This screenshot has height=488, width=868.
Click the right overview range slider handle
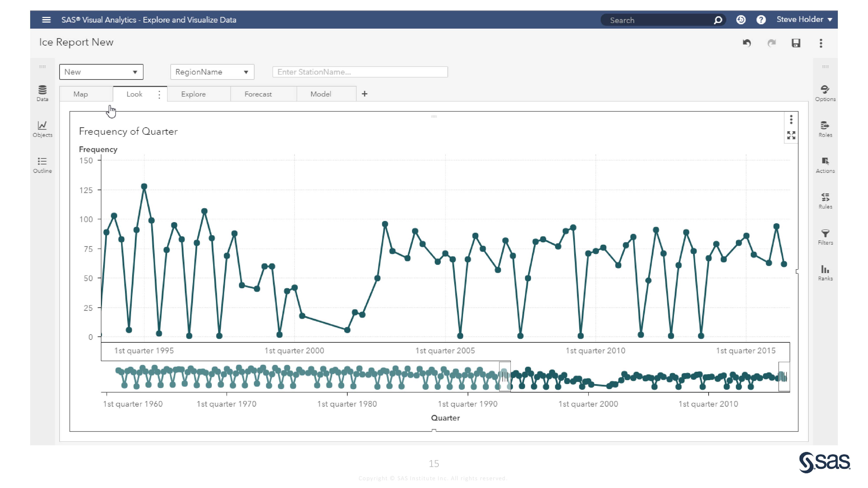[784, 377]
